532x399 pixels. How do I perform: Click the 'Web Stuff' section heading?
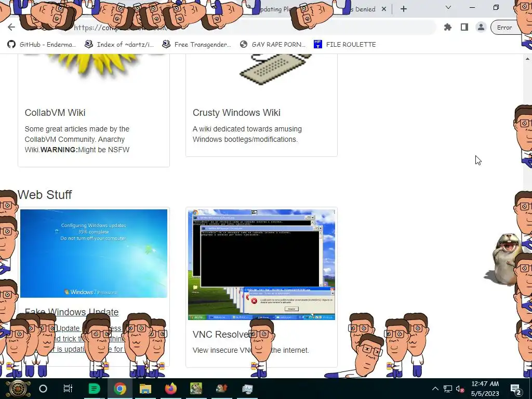pos(45,195)
